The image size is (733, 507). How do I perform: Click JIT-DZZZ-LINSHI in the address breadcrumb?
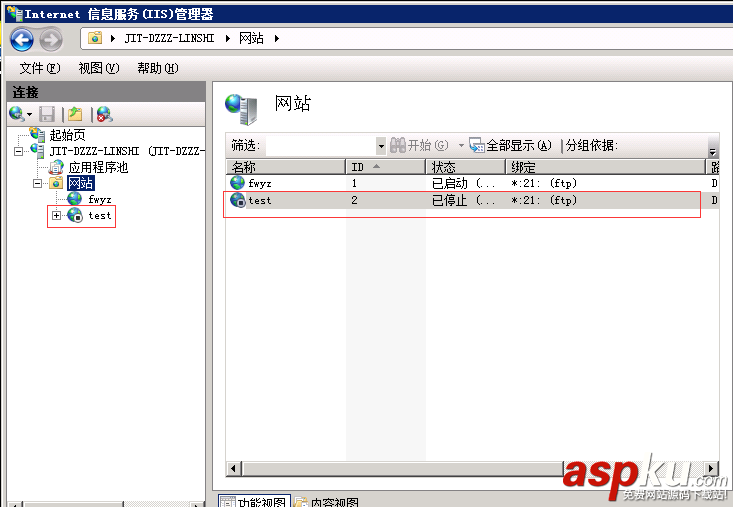[169, 38]
